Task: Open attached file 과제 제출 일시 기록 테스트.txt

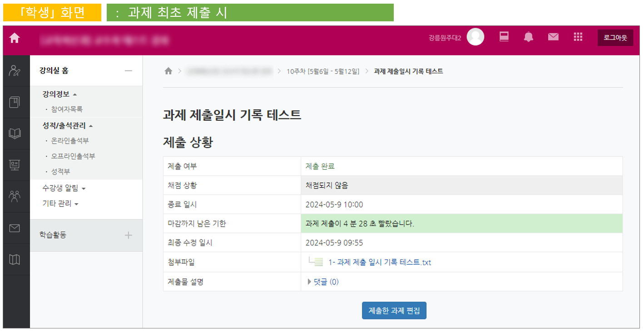Action: pos(379,262)
